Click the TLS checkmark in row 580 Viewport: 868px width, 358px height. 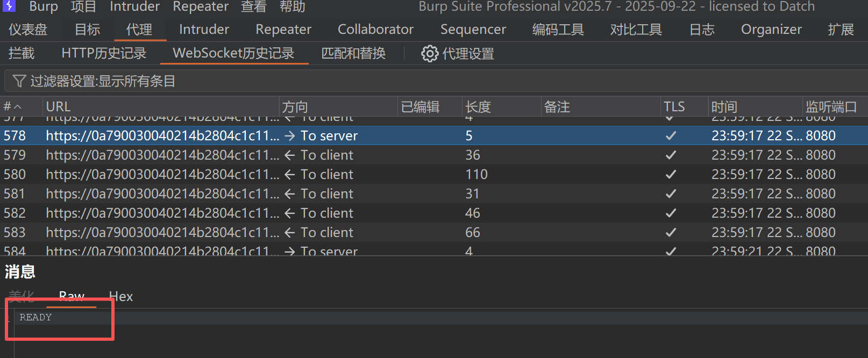click(x=671, y=175)
